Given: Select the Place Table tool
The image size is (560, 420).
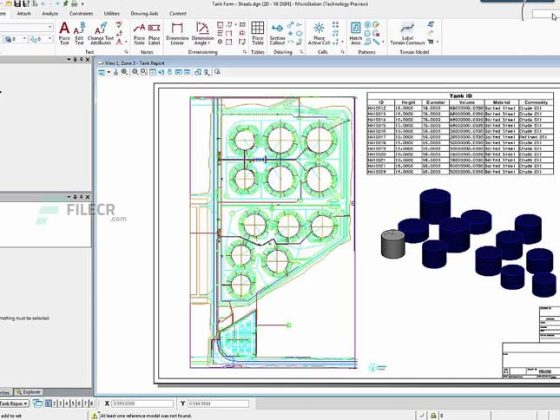Looking at the screenshot, I should 258,33.
